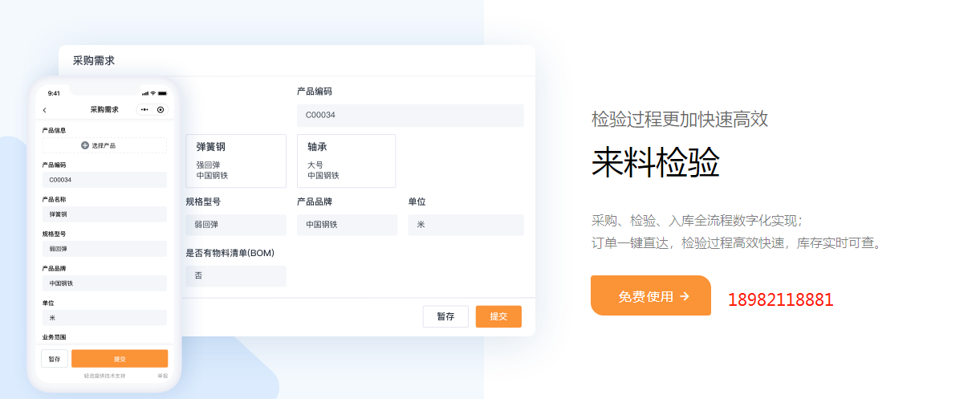Tap the 举报 link on phone footer
Screen dimensions: 980x399
click(162, 376)
